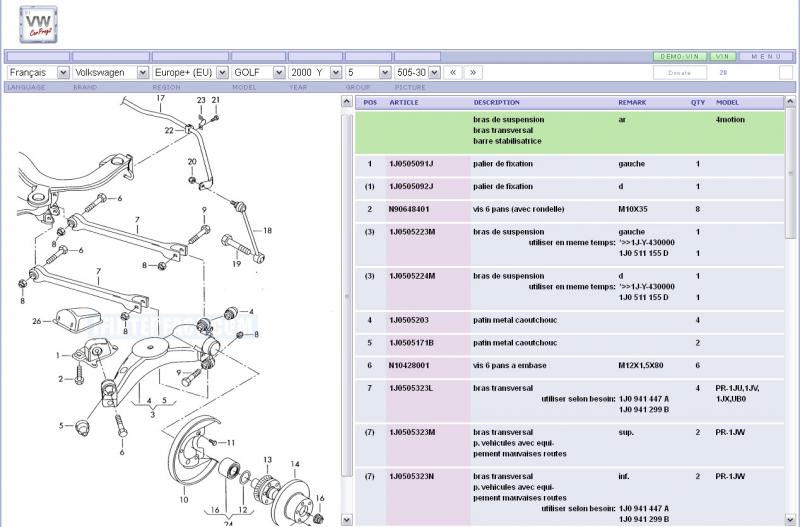Click the VW CarPro logo icon

38,24
